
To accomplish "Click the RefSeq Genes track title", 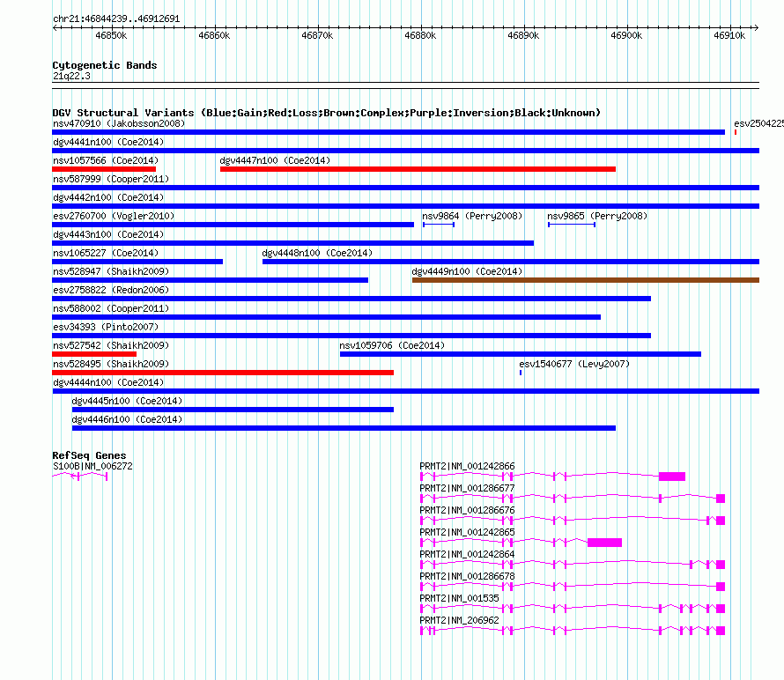I will point(89,455).
